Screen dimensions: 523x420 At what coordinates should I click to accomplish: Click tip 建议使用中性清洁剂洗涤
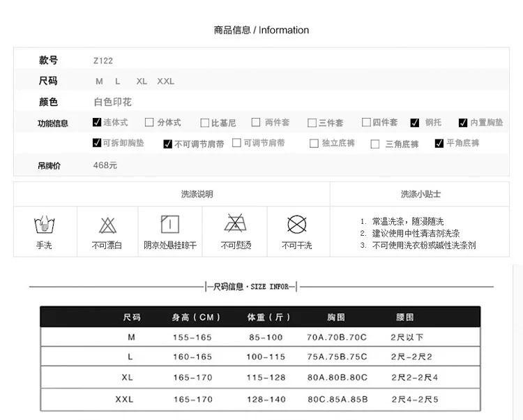(416, 234)
